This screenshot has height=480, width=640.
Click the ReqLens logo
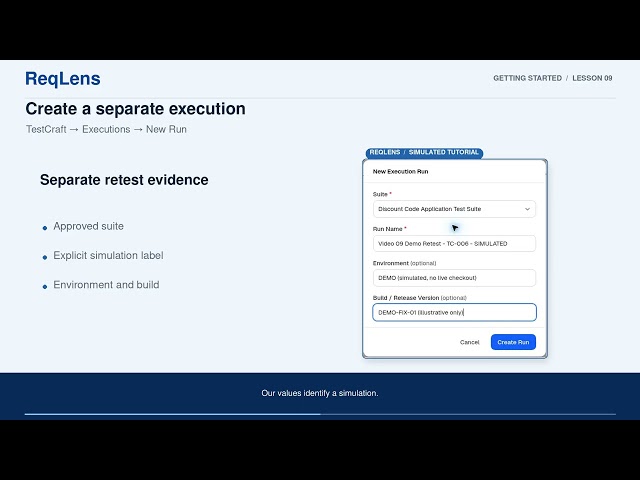pyautogui.click(x=63, y=79)
